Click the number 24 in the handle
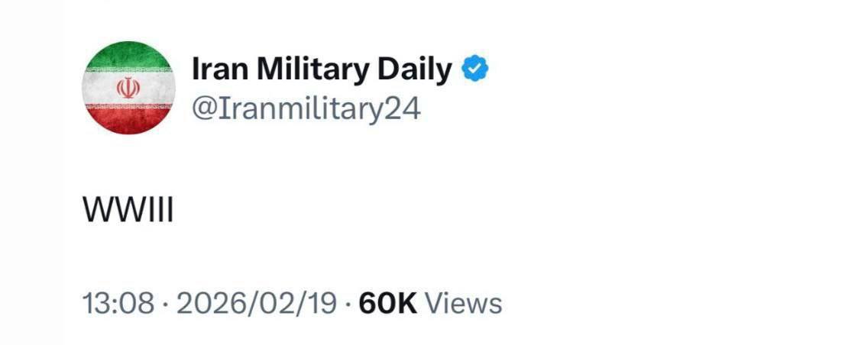The height and width of the screenshot is (345, 868). (402, 108)
